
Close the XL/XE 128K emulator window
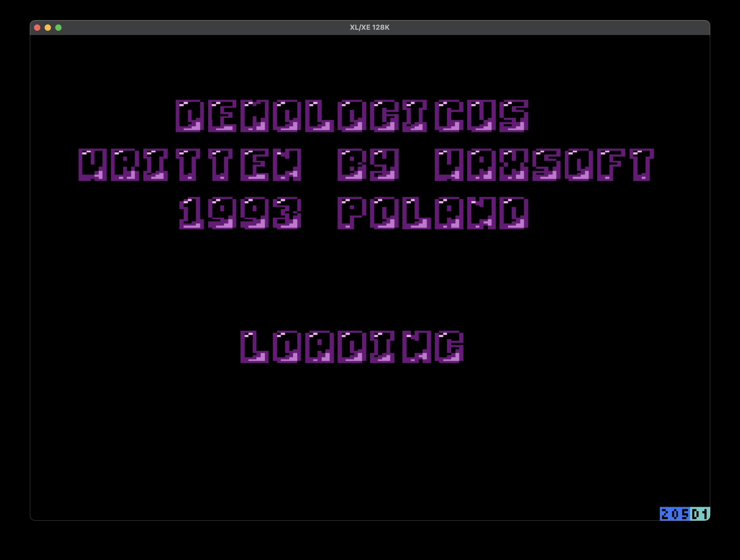(x=37, y=28)
